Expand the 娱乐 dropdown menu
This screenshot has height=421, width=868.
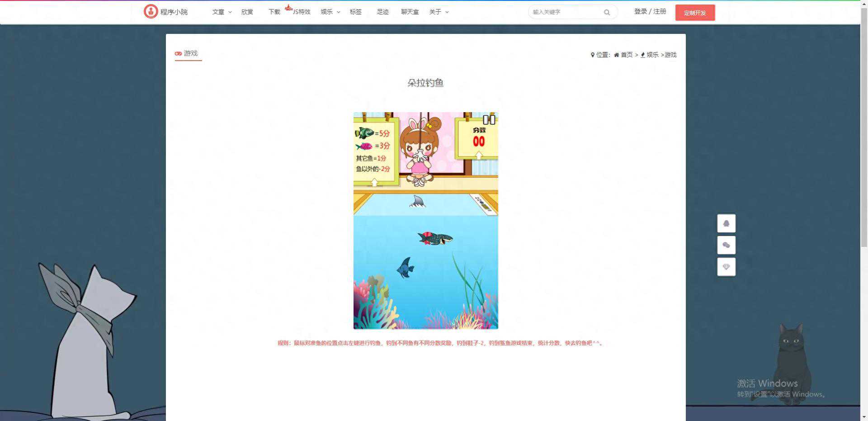pos(327,12)
